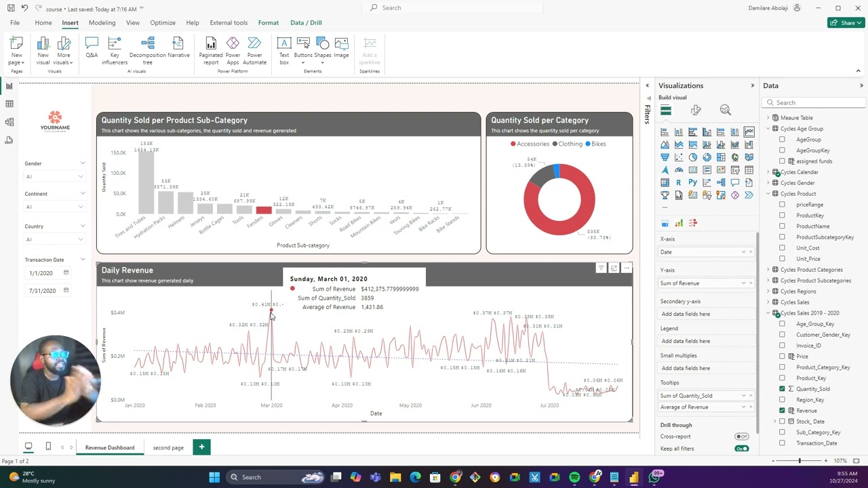868x488 pixels.
Task: Switch to Table view in left sidebar
Action: (9, 104)
